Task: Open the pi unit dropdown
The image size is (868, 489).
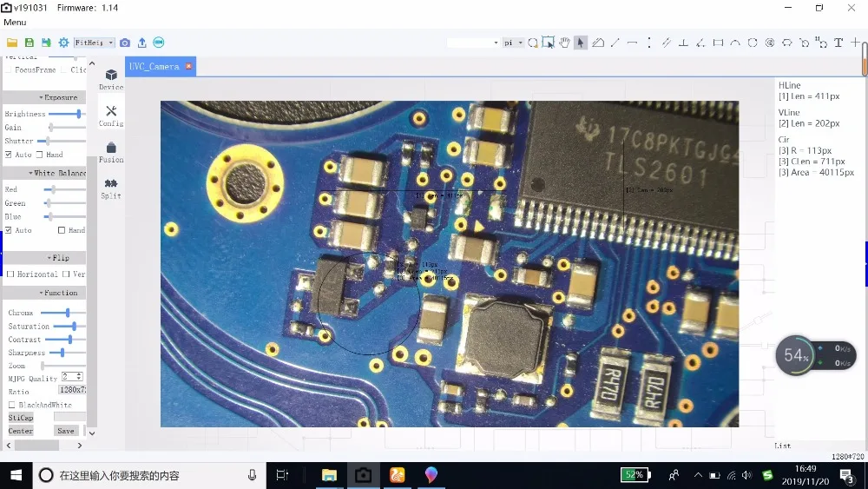Action: (513, 43)
